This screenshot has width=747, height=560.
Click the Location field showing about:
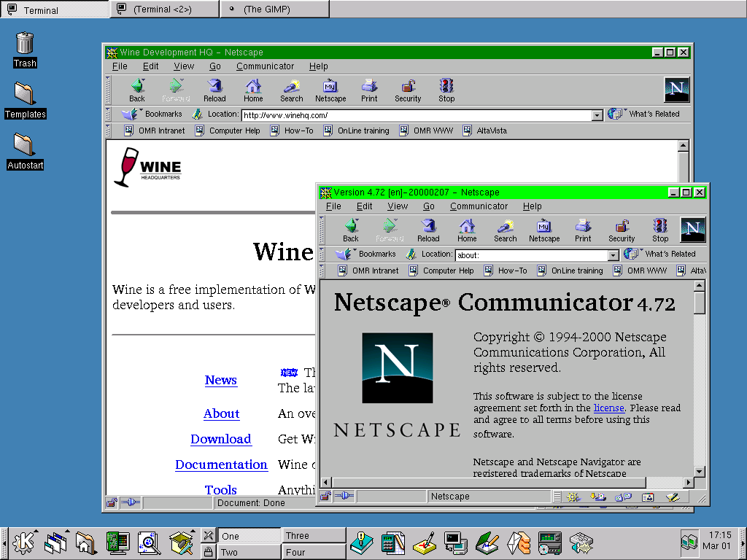pyautogui.click(x=532, y=255)
